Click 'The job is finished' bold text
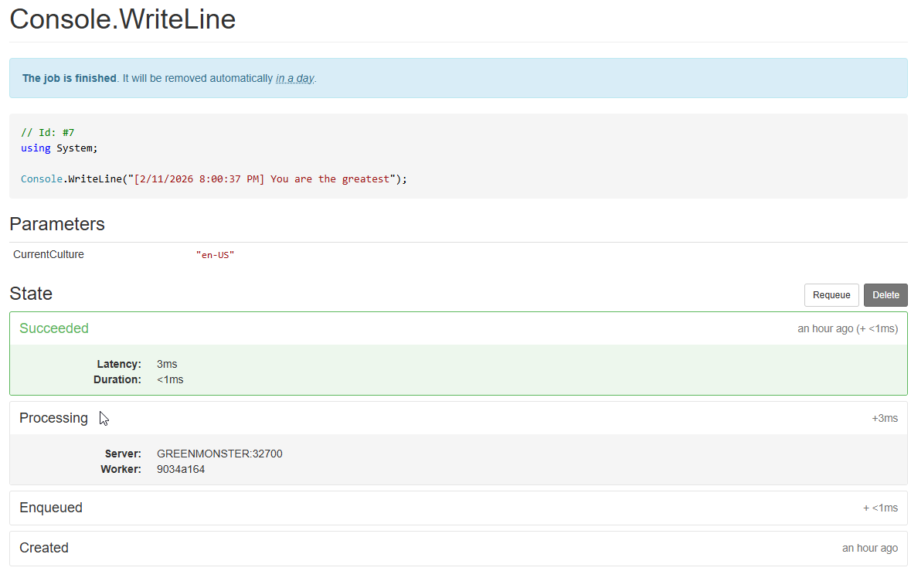Viewport: 911px width, 588px height. click(69, 78)
